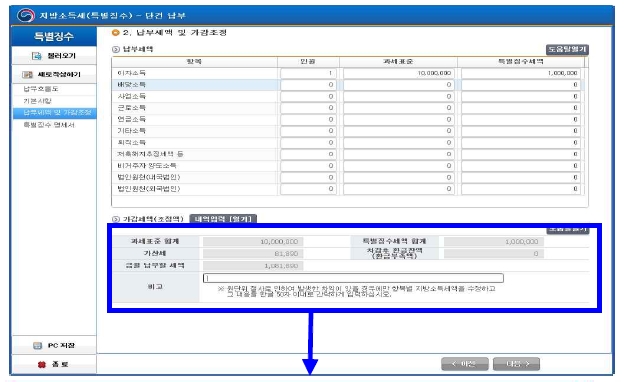Click 퇴직소득 과세표준 field
Screen dimensions: 627x382
pos(399,143)
